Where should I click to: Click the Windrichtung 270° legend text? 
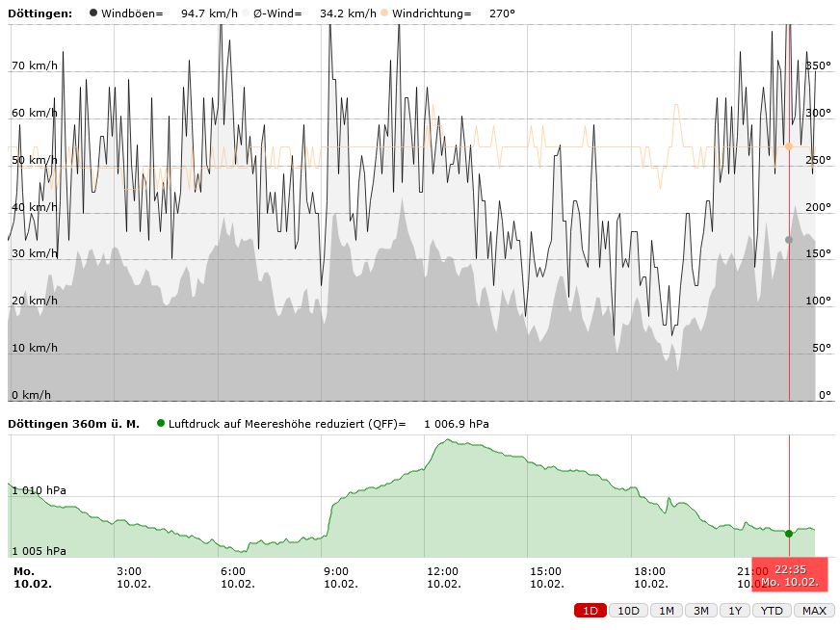click(x=453, y=13)
